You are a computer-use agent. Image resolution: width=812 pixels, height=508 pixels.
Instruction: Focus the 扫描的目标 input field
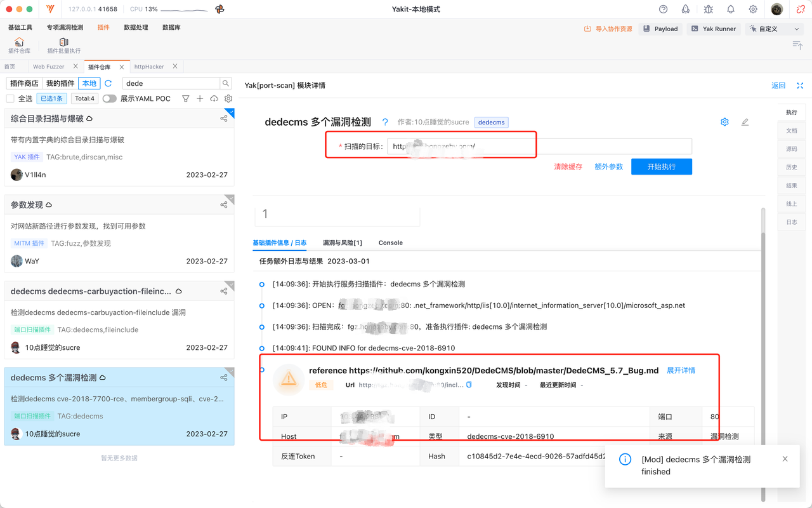click(539, 146)
